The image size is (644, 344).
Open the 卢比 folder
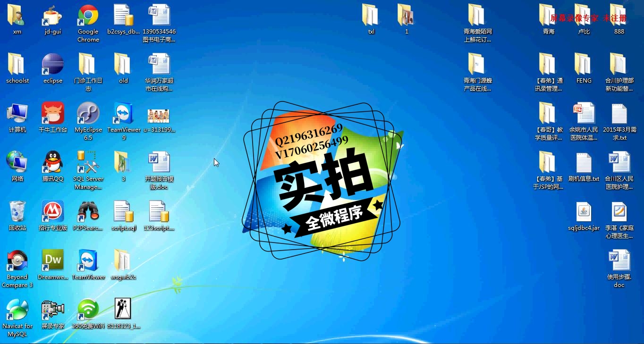[584, 15]
